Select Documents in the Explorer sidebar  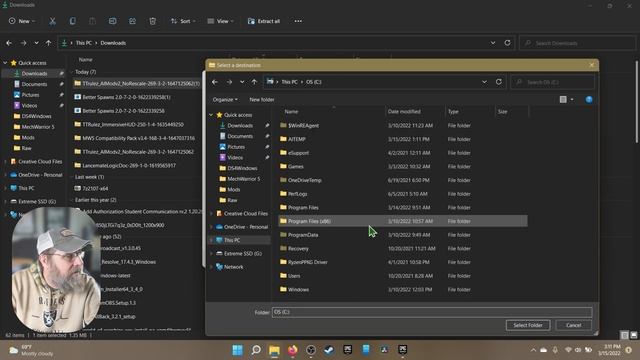(x=34, y=84)
